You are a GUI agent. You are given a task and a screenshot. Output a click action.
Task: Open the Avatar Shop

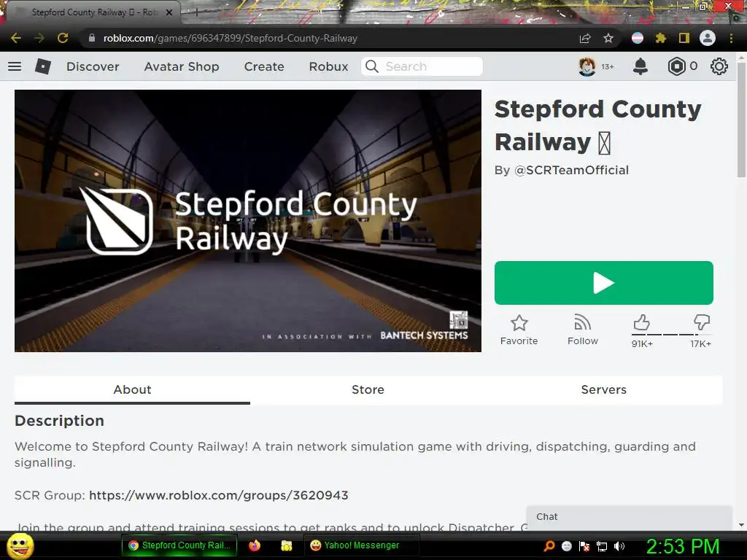coord(182,66)
